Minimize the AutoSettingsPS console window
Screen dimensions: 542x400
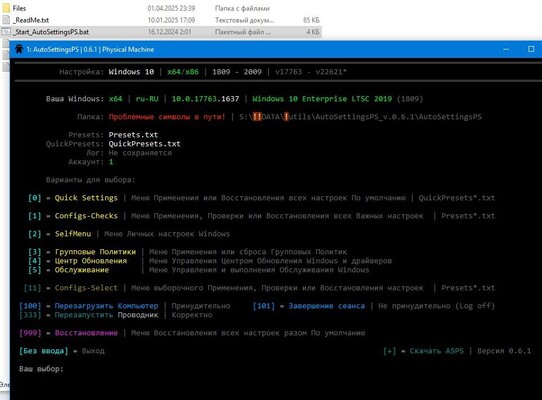coord(506,49)
